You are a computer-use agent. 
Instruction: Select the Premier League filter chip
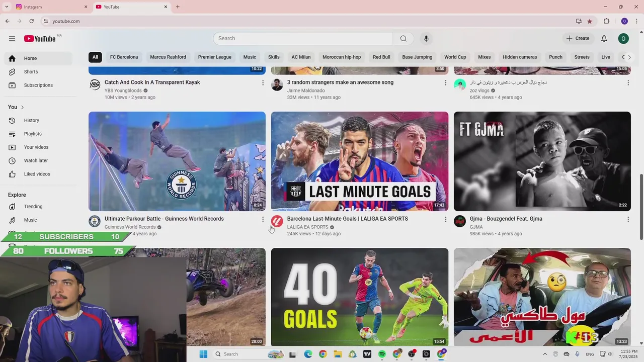click(x=215, y=57)
